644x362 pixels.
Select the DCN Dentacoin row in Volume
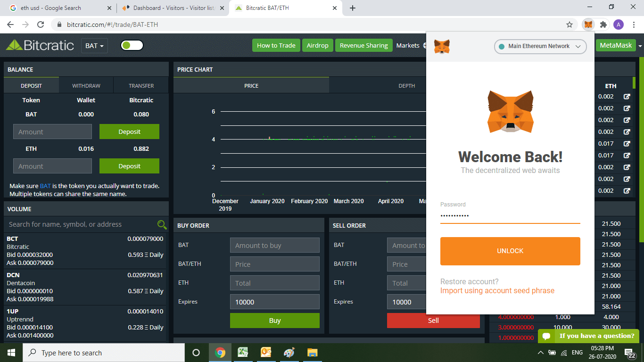click(85, 287)
